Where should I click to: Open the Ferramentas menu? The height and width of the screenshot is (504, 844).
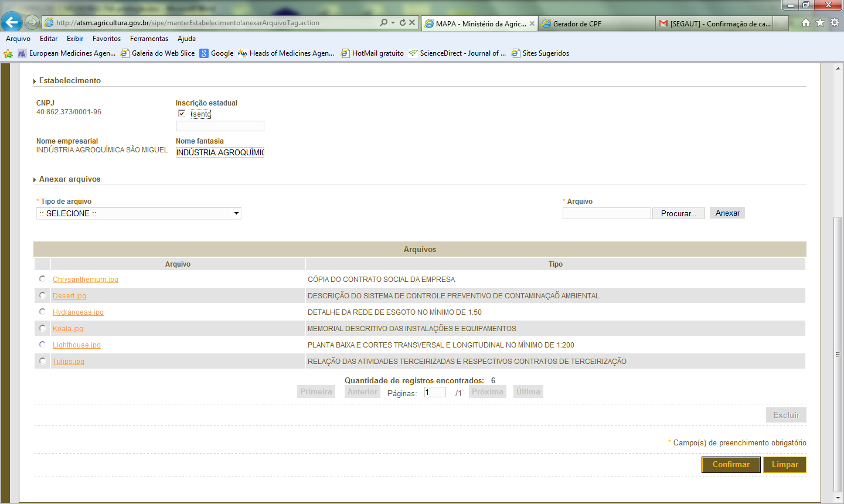(x=149, y=39)
